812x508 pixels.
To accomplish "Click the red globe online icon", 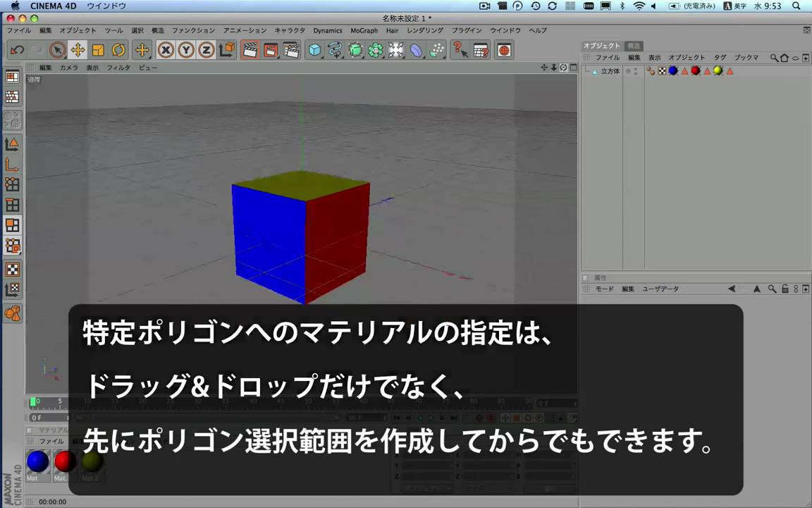I will tap(505, 50).
